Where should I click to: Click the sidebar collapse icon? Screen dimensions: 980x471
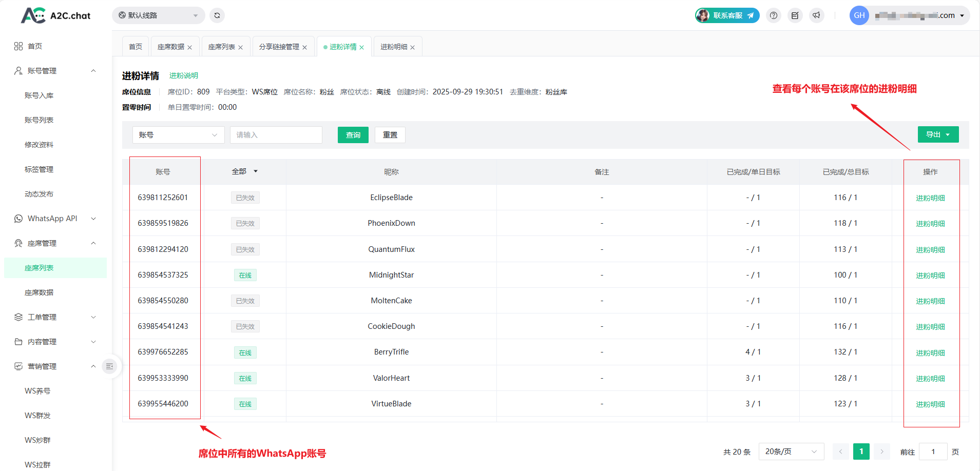tap(109, 366)
